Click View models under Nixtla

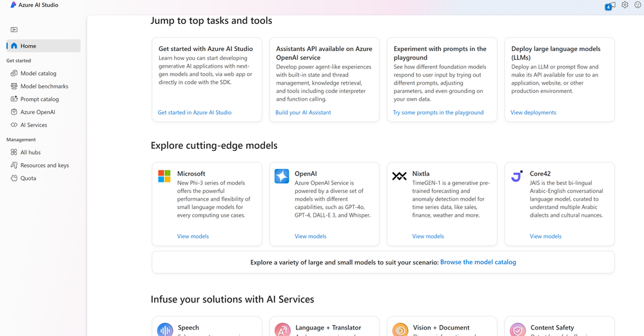(x=428, y=236)
